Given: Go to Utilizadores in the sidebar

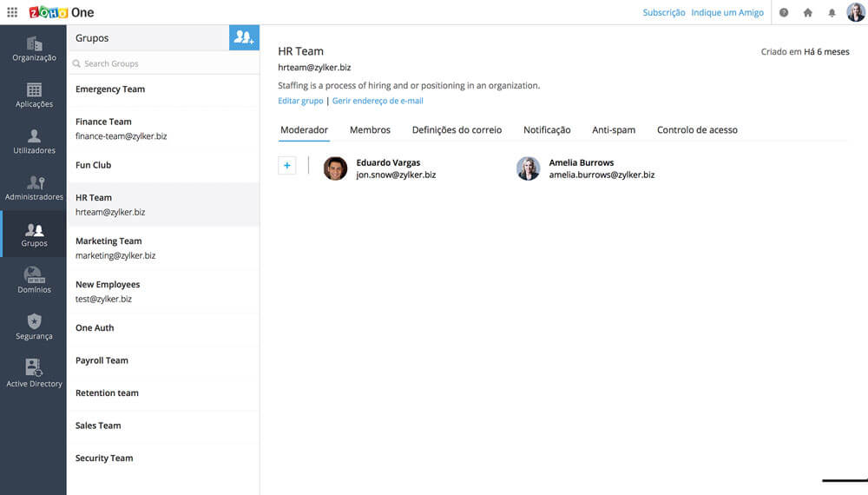Looking at the screenshot, I should coord(34,142).
